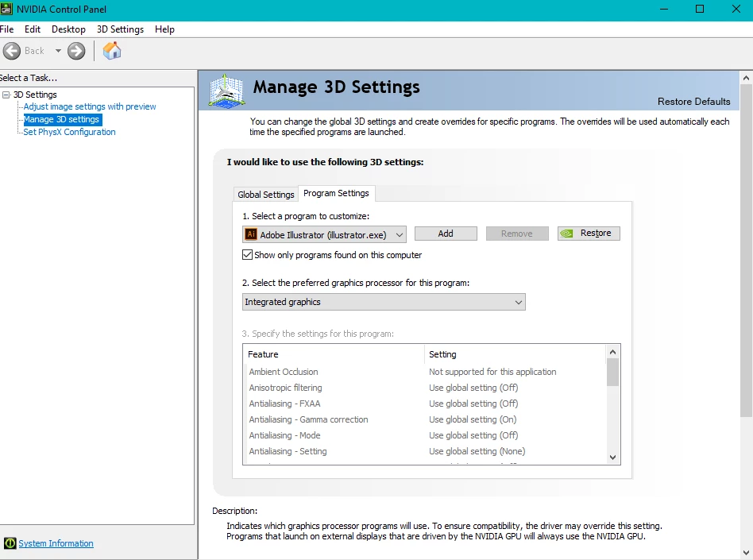Toggle Show only programs found on this computer
Screen dimensions: 753x560
click(247, 255)
